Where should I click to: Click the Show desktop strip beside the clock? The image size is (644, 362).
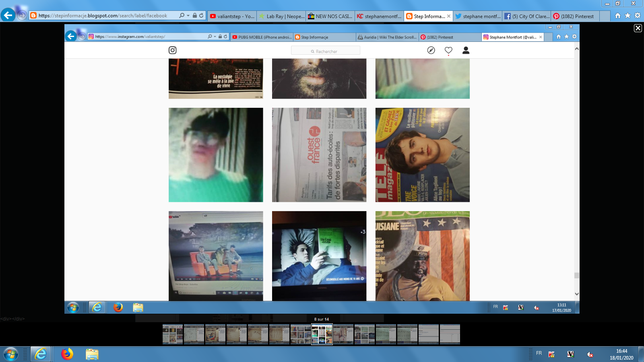point(641,354)
